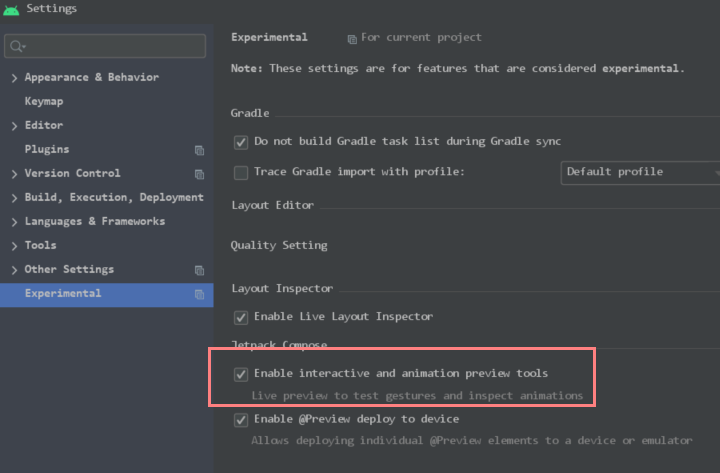
Task: Click the Gradle section header
Action: pyautogui.click(x=250, y=113)
